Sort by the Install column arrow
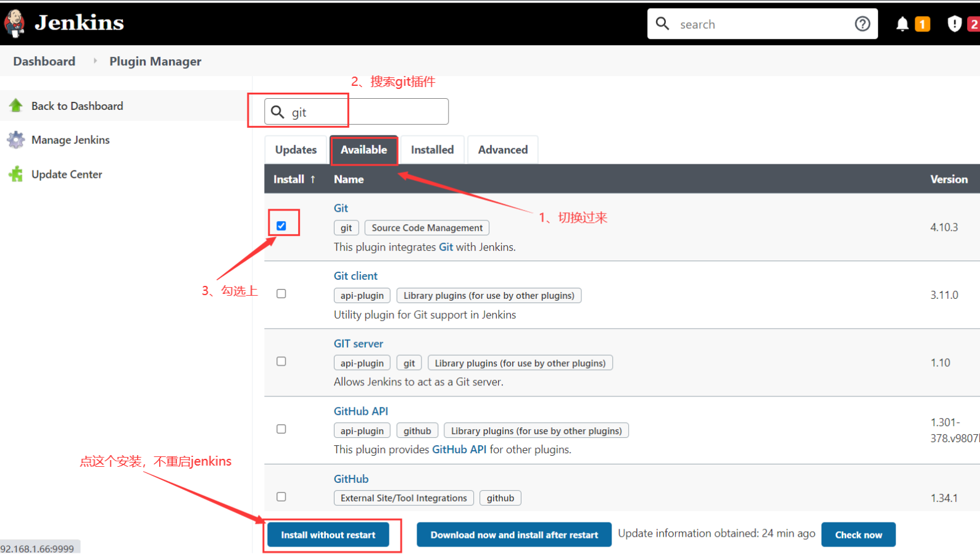The image size is (980, 557). 313,179
